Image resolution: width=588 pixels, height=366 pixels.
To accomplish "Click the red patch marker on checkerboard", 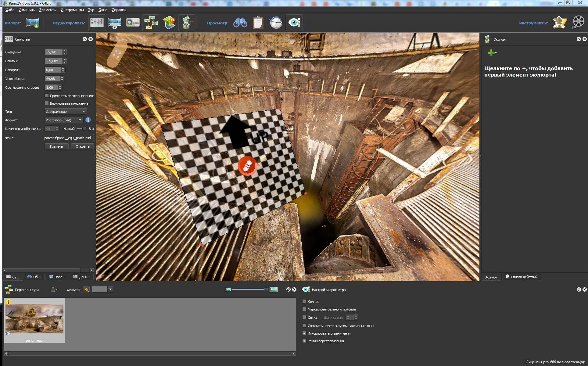I will pyautogui.click(x=247, y=166).
